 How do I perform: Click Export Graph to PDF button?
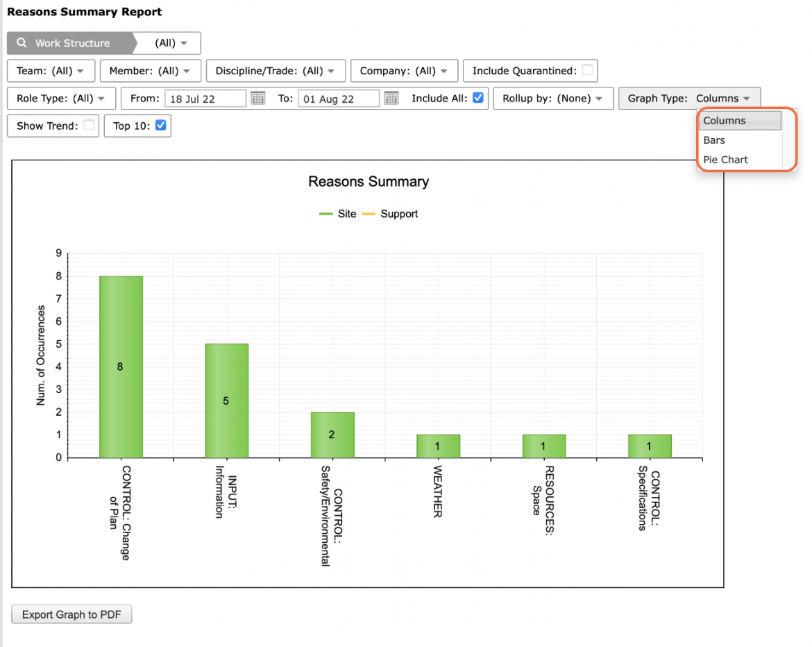[x=71, y=614]
